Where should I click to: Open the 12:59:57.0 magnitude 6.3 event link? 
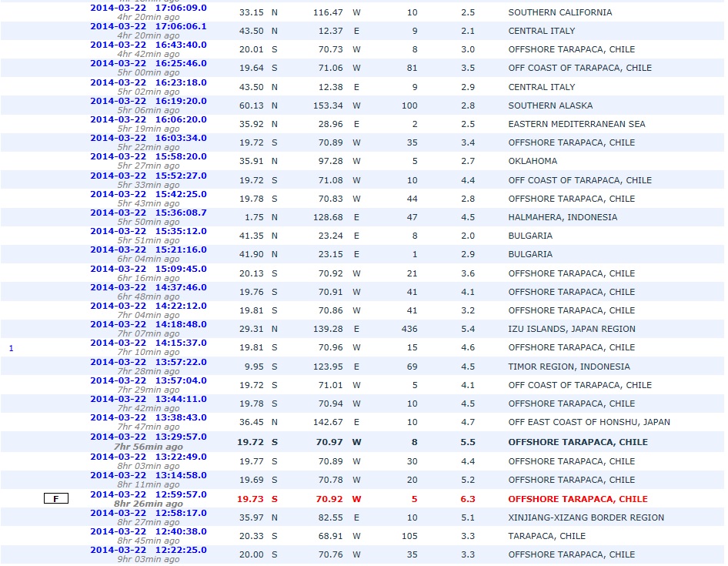(149, 495)
